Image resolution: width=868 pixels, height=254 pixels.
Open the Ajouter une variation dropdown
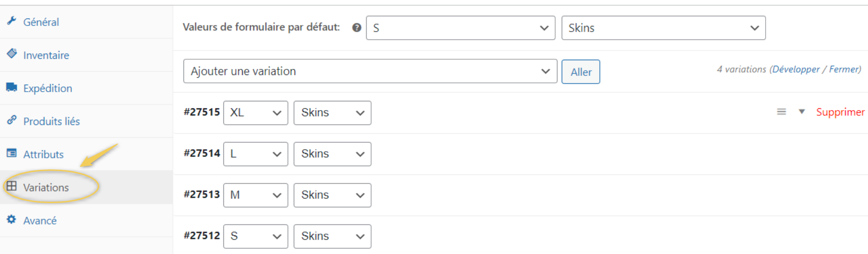370,71
